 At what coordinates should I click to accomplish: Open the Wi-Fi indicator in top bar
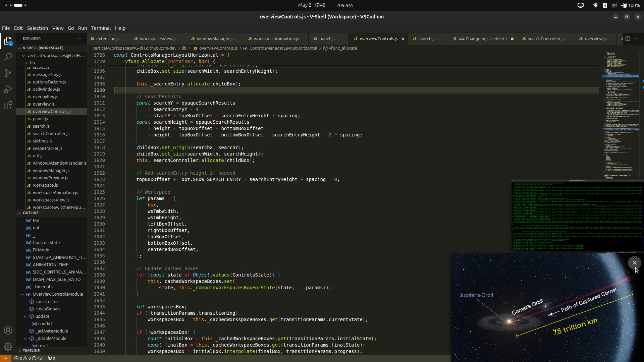pyautogui.click(x=596, y=5)
